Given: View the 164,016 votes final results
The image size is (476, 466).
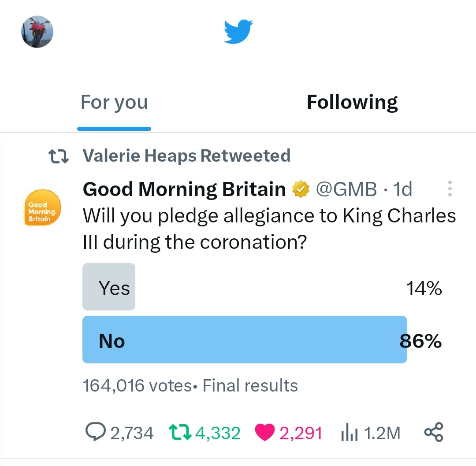Looking at the screenshot, I should click(190, 386).
